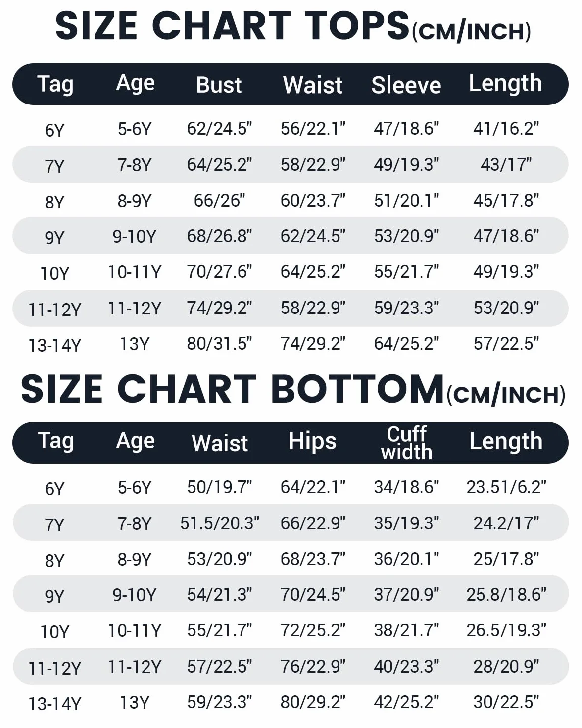Click the 23.51/6.2" bottom length value

coord(506,487)
